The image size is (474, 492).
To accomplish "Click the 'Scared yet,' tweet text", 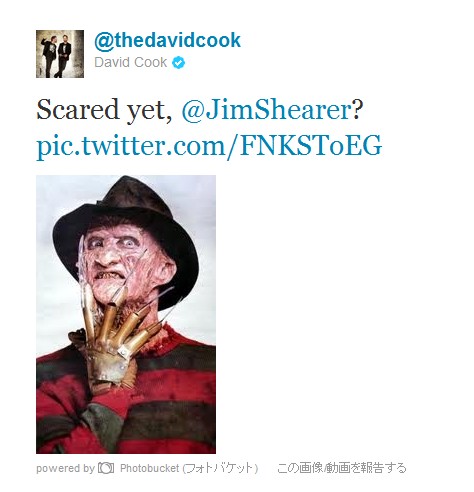I will [104, 110].
